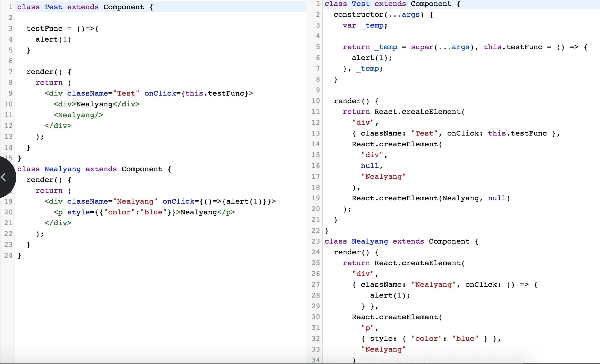Click the 'var _temp;' line in the output
Image resolution: width=600 pixels, height=364 pixels.
pos(365,25)
